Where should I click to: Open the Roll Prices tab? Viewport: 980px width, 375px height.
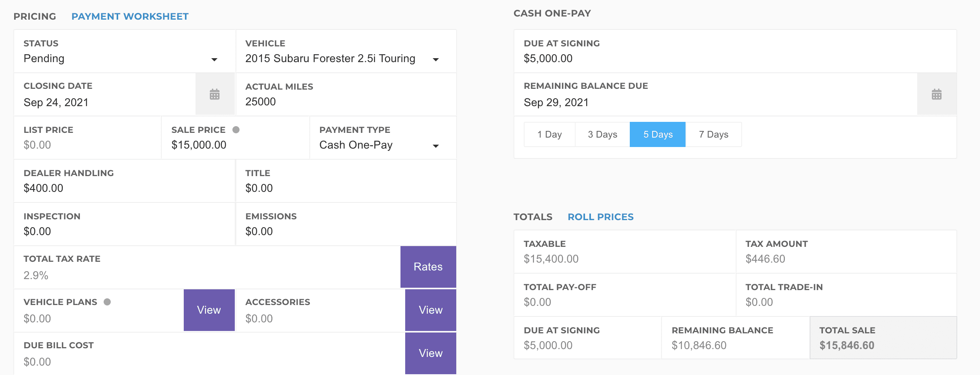coord(600,217)
